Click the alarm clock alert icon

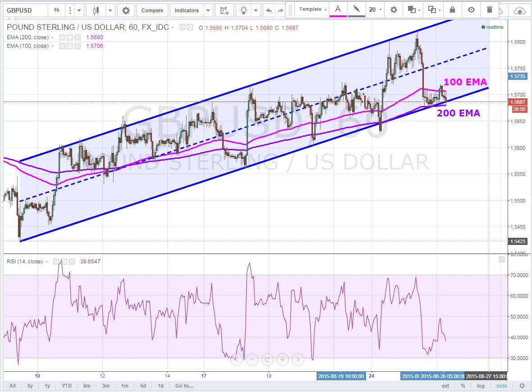tap(223, 10)
